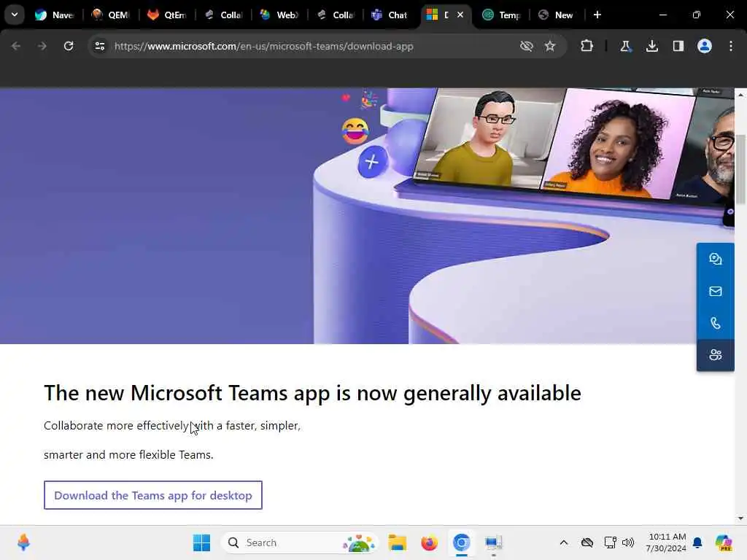This screenshot has width=747, height=560.
Task: Switch to the Naver browser tab
Action: coord(55,15)
